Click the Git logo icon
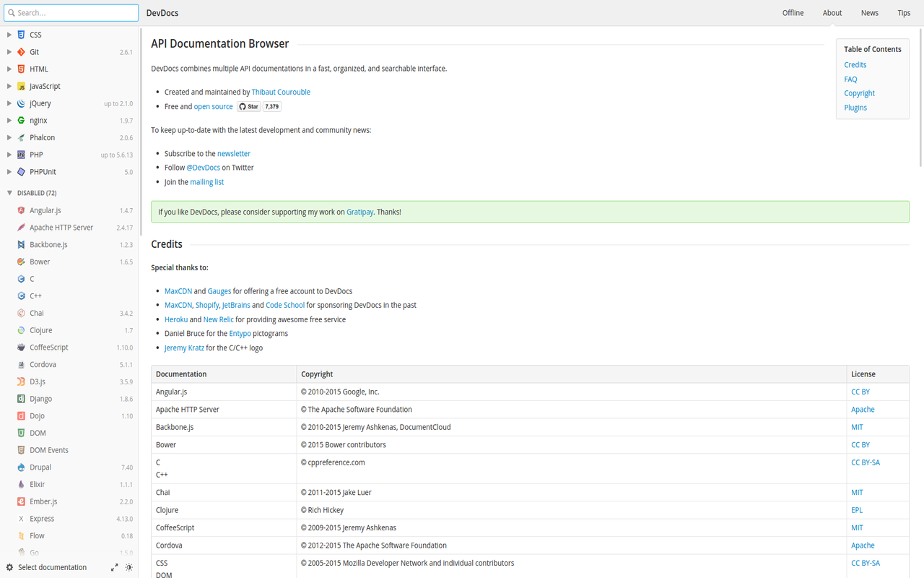Image resolution: width=924 pixels, height=578 pixels. coord(21,52)
